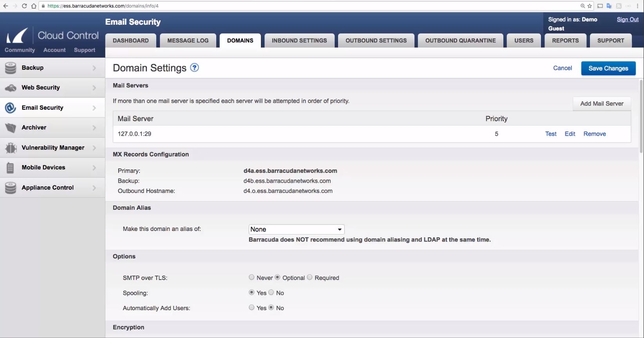Select the backup MX record d4b.ess.barracudanetworks.com
This screenshot has height=338, width=644.
tap(287, 181)
